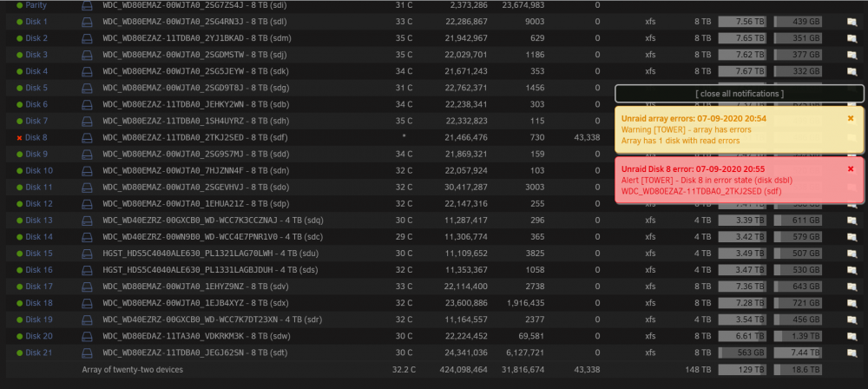Click the Array of twenty-two devices summary
This screenshot has width=868, height=389.
(132, 370)
